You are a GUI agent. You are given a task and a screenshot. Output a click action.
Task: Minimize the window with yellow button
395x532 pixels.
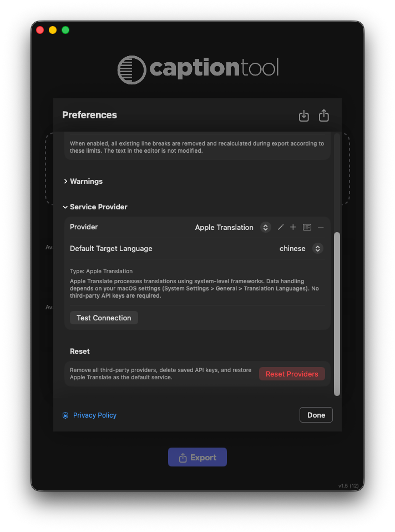pyautogui.click(x=53, y=30)
